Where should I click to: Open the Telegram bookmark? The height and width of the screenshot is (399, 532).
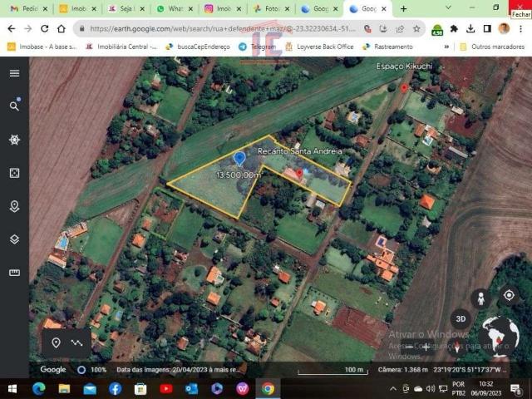point(258,47)
